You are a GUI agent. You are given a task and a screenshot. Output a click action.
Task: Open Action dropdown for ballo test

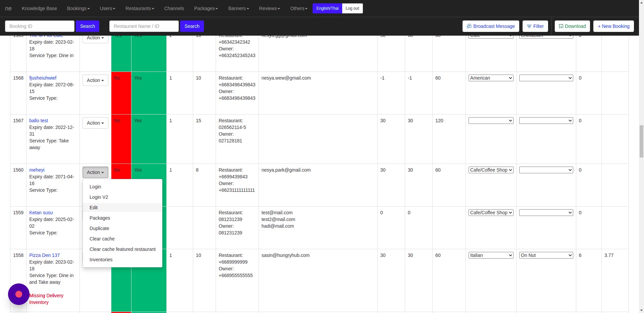[x=95, y=123]
